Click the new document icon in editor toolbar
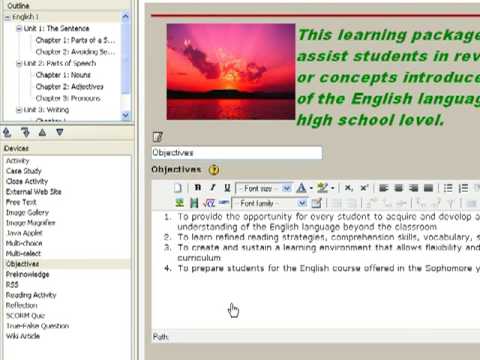Screen dimensions: 480x360 pos(178,188)
